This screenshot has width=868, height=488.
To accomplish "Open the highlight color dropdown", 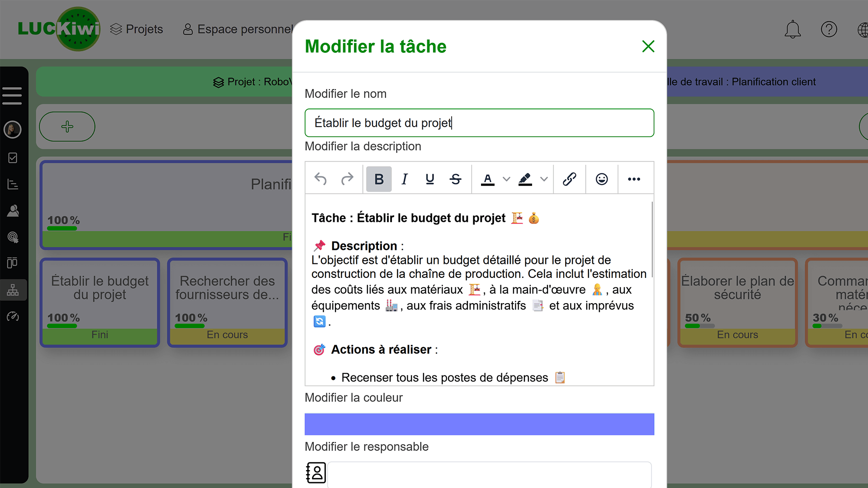I will click(544, 179).
